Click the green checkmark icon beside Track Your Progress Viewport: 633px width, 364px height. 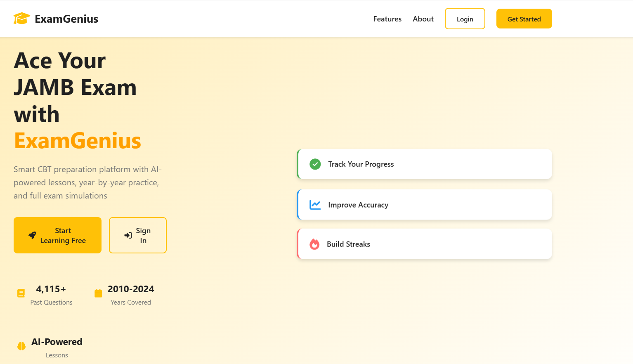click(x=315, y=164)
